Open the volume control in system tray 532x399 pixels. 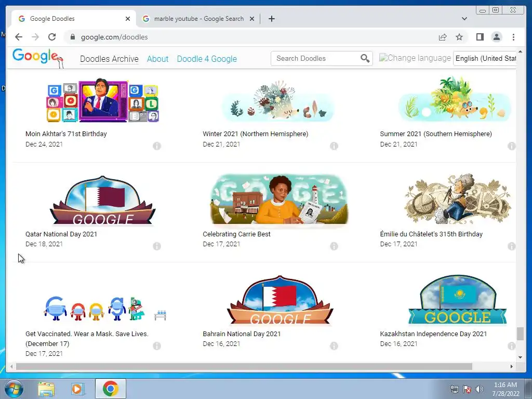click(480, 389)
